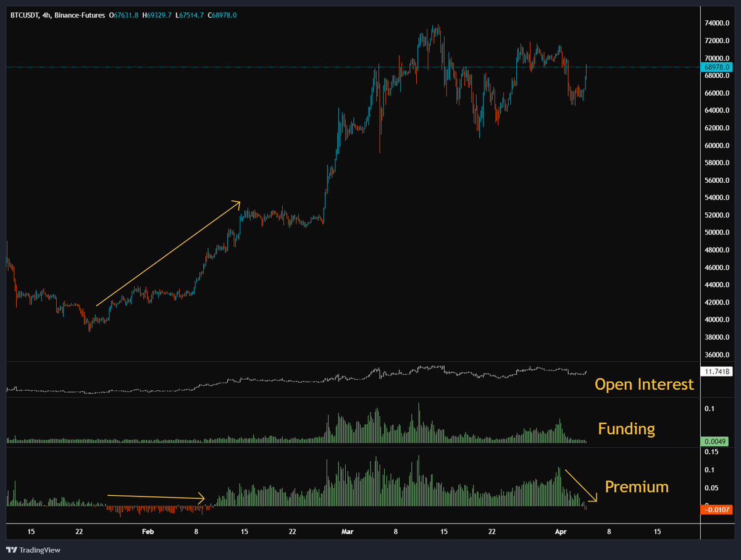Select the Funding pane label
Screen dimensions: 741x560
coord(626,428)
